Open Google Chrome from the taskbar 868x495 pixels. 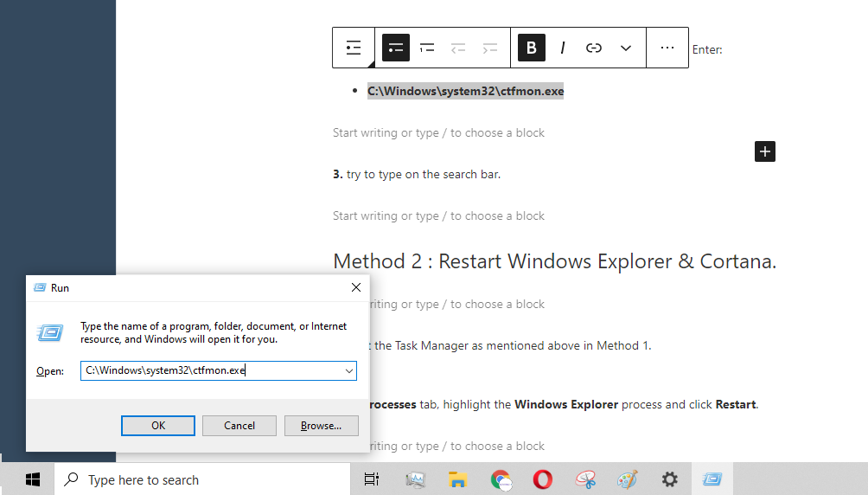coord(501,479)
